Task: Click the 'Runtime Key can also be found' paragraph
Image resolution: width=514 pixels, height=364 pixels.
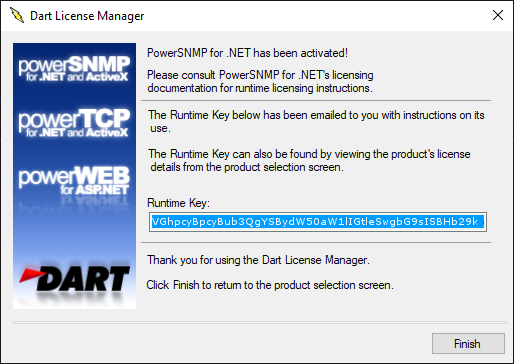Action: (309, 160)
